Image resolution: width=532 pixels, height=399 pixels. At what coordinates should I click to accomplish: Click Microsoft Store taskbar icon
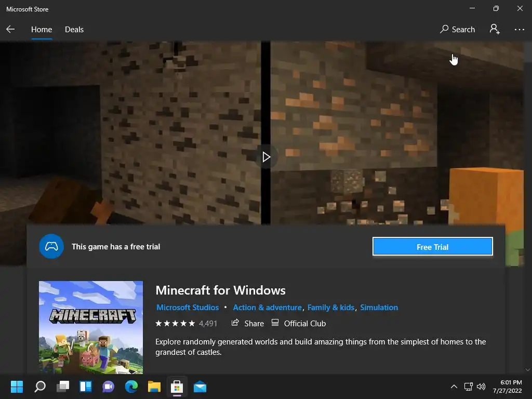[177, 387]
